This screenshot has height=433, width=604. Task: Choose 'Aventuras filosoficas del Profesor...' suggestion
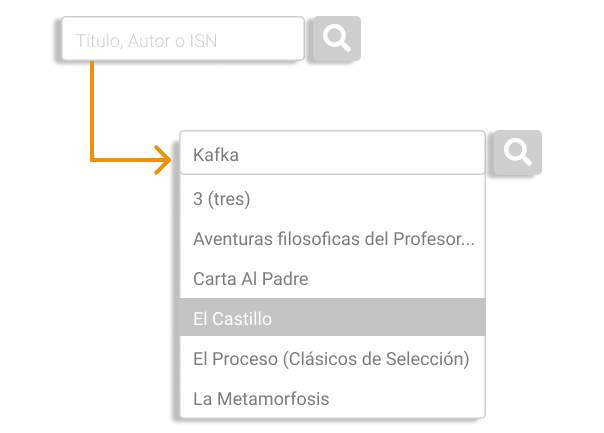point(332,239)
